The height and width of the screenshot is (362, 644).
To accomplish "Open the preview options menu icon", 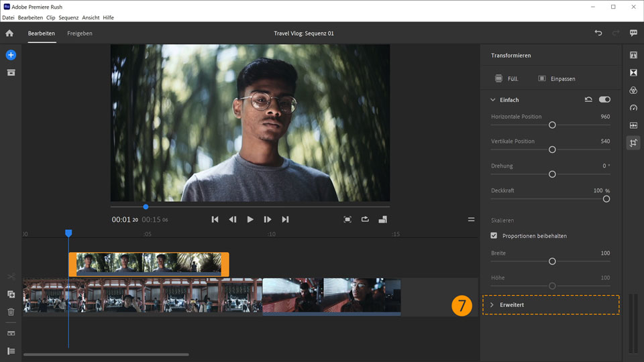I will [471, 220].
